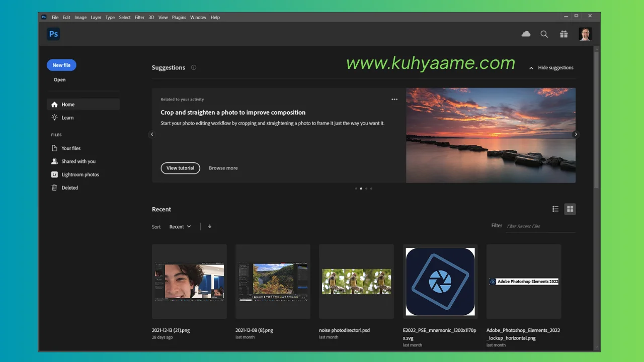Viewport: 644px width, 362px height.
Task: Open the Window menu
Action: pyautogui.click(x=198, y=17)
